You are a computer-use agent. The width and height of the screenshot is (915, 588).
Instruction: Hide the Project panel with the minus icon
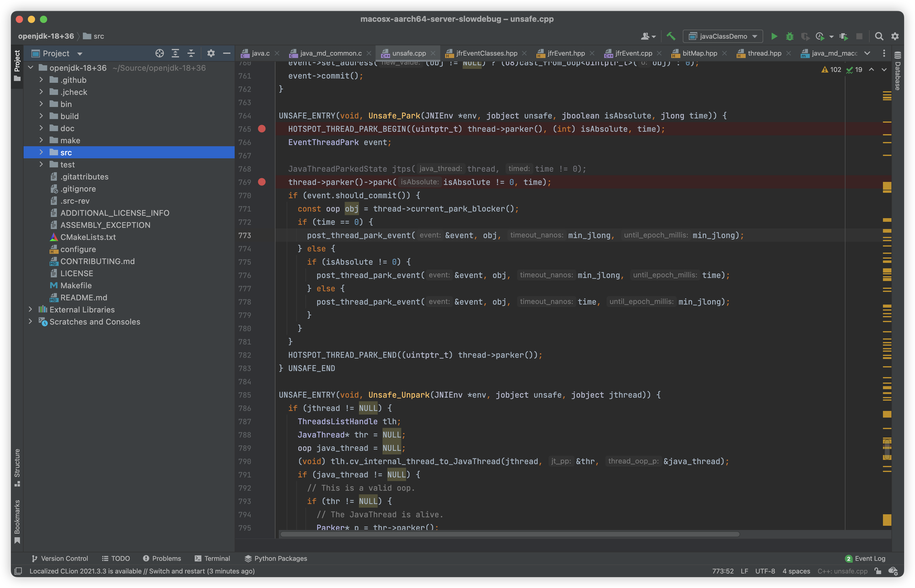226,53
